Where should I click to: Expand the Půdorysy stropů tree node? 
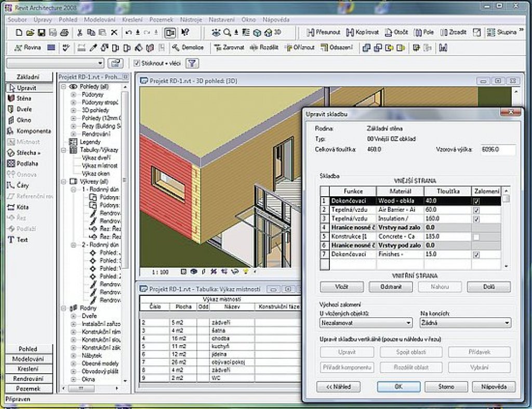[x=73, y=102]
